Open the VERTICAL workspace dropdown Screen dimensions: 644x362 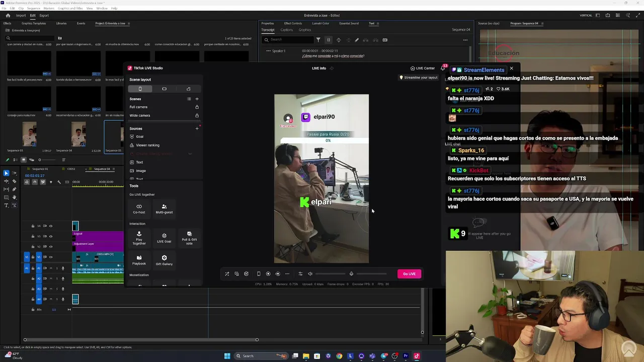coord(586,16)
